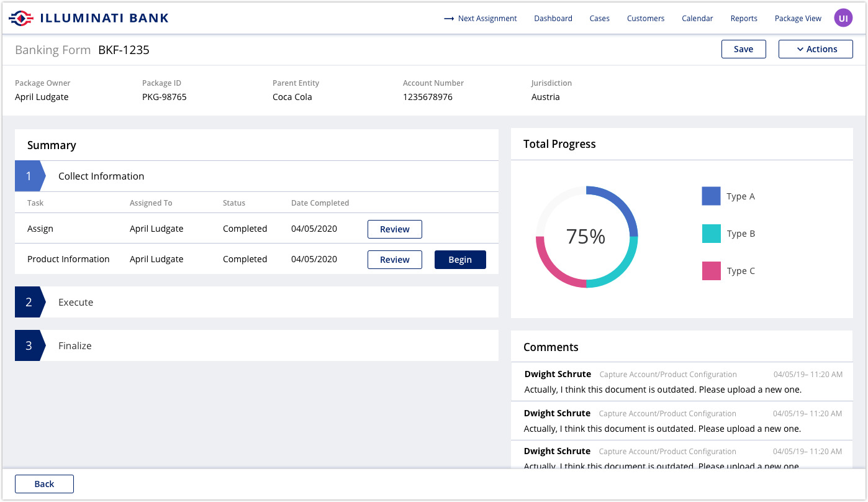868x502 pixels.
Task: Open the Actions dropdown
Action: [x=815, y=48]
